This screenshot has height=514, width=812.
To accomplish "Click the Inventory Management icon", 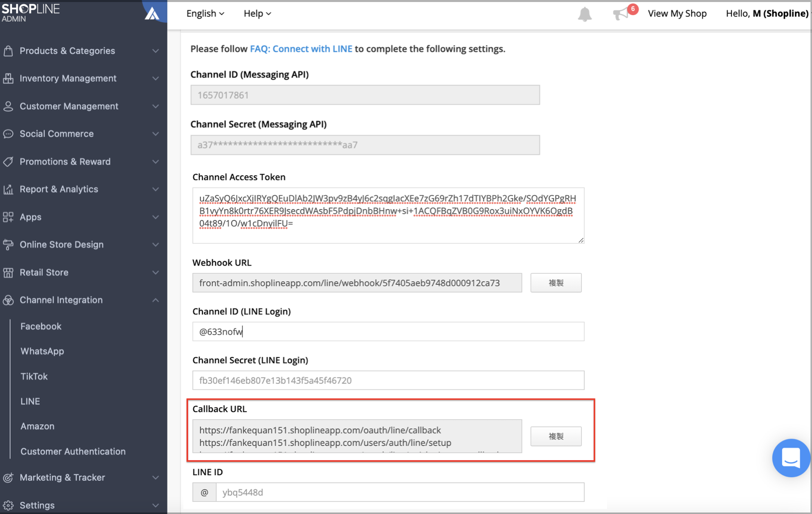I will coord(8,79).
